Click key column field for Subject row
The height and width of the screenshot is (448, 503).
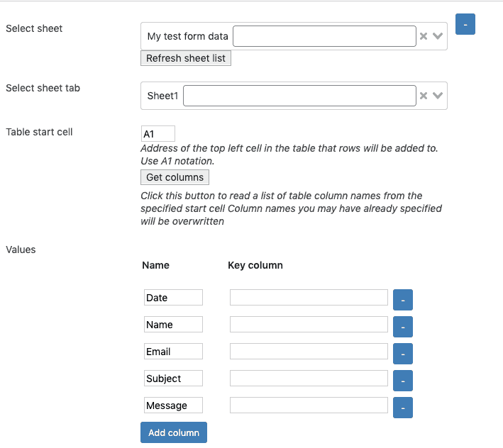coord(309,379)
